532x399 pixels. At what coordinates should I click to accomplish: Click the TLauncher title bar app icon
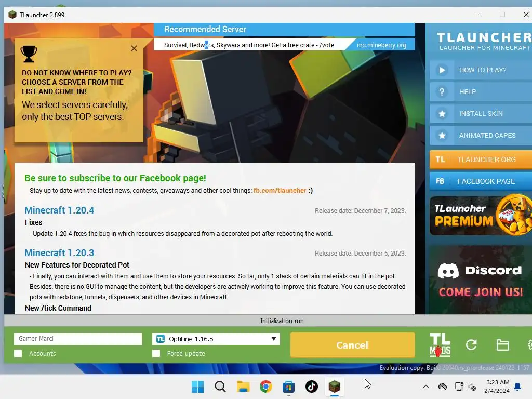click(12, 15)
